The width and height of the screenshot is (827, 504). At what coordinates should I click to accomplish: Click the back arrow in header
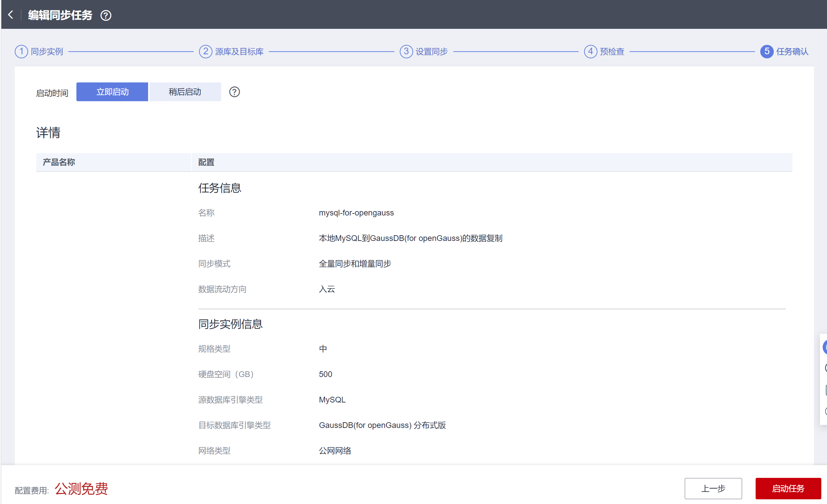tap(11, 15)
